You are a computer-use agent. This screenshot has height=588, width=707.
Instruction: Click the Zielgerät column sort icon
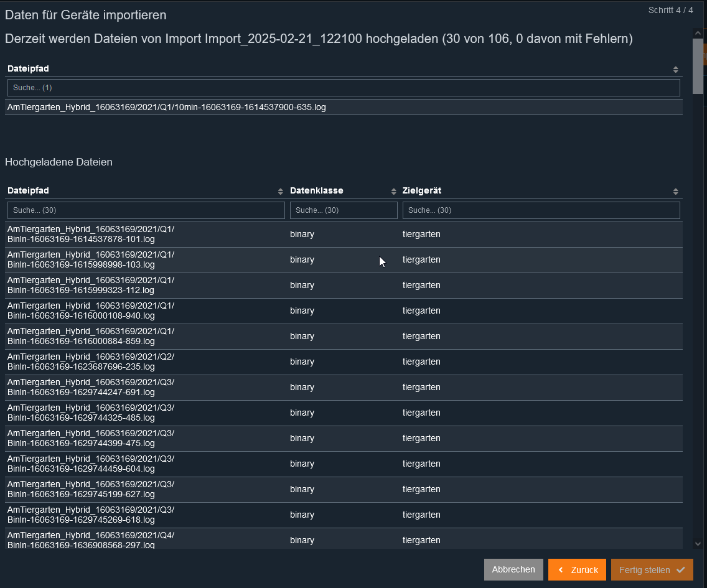coord(675,191)
